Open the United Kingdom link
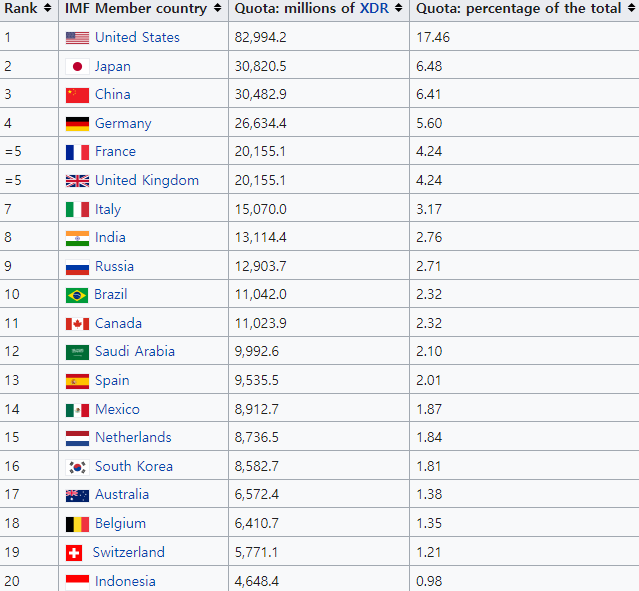Image resolution: width=639 pixels, height=591 pixels. tap(147, 181)
